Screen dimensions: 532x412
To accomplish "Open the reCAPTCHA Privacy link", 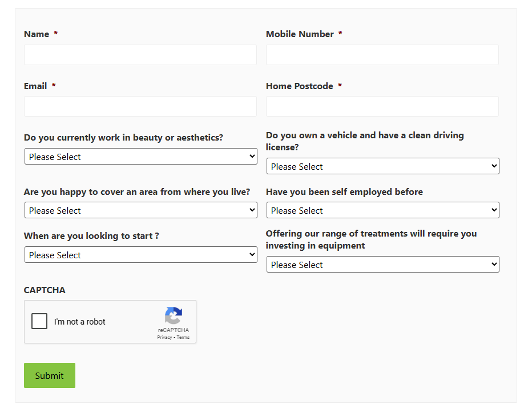I will (x=164, y=337).
